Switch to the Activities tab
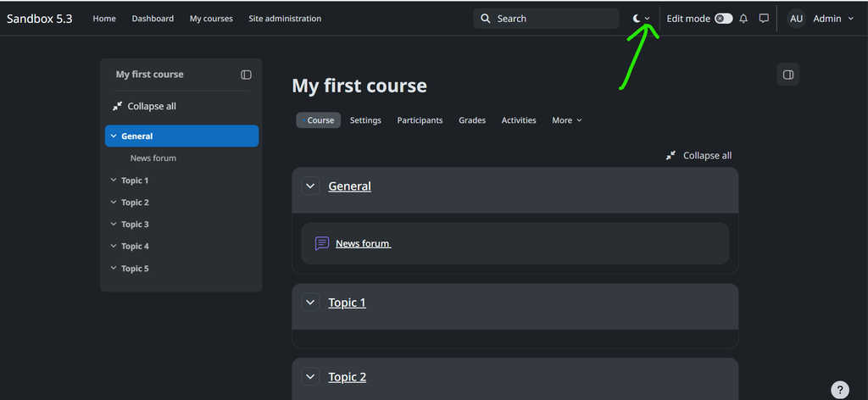Screen dimensions: 868x400 tap(519, 120)
